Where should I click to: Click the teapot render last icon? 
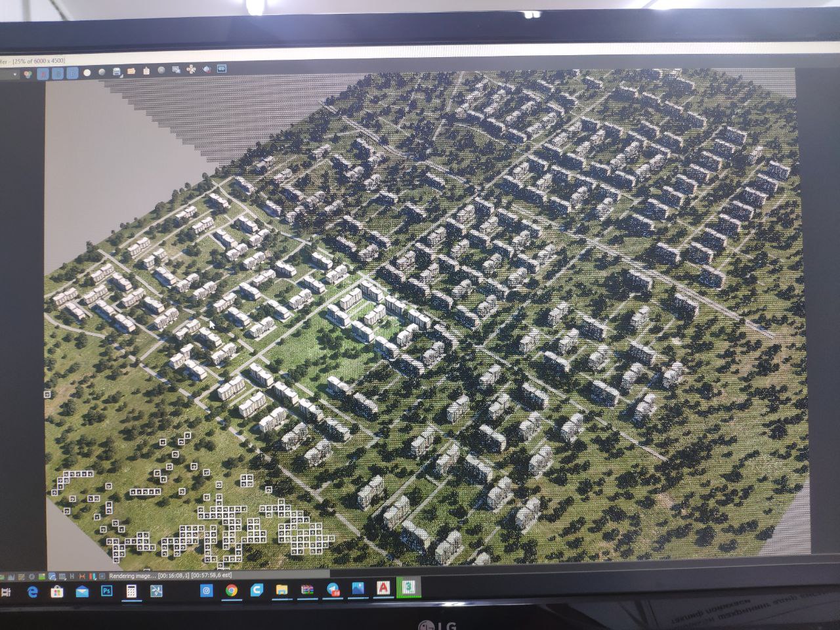[x=206, y=69]
